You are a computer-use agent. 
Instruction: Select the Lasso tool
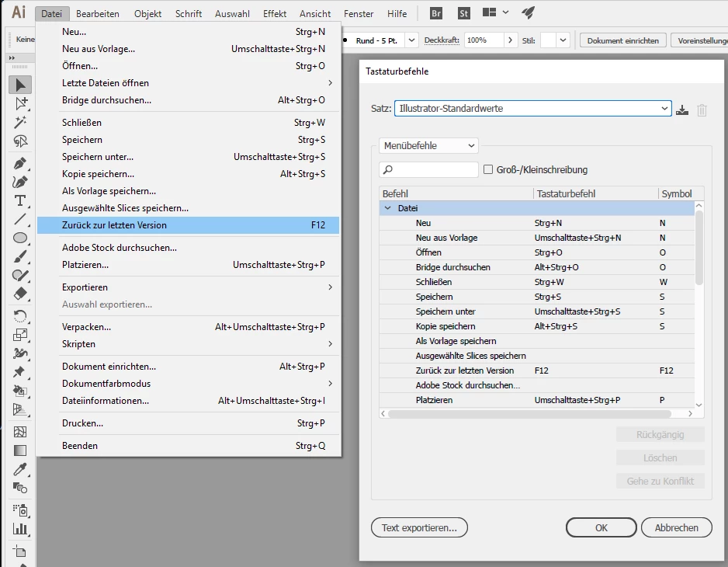click(x=20, y=141)
